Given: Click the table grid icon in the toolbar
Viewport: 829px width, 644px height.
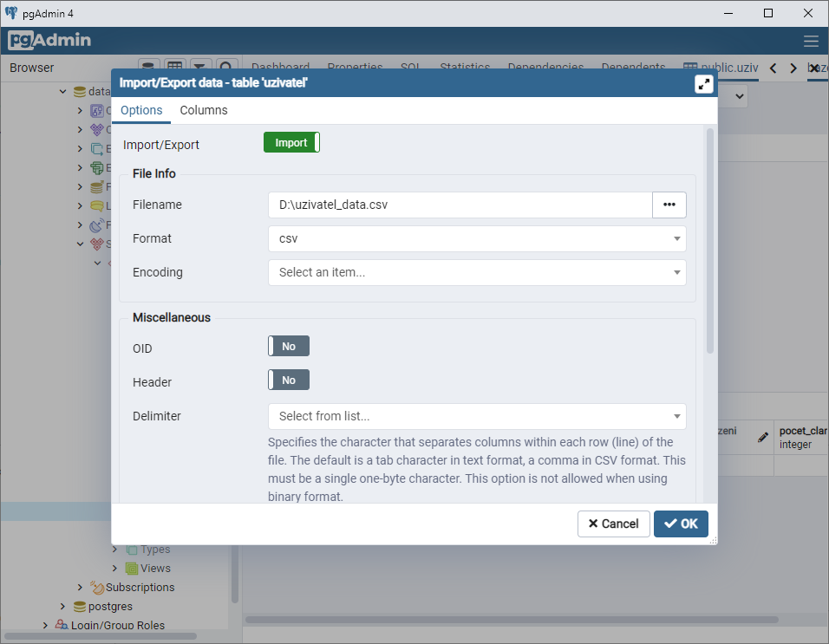Looking at the screenshot, I should (x=175, y=67).
